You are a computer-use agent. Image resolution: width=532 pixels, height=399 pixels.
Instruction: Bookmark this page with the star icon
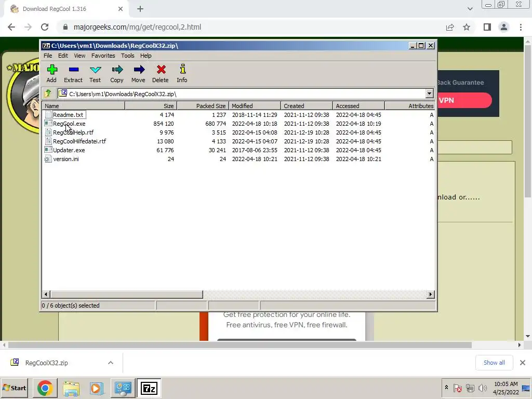467,27
